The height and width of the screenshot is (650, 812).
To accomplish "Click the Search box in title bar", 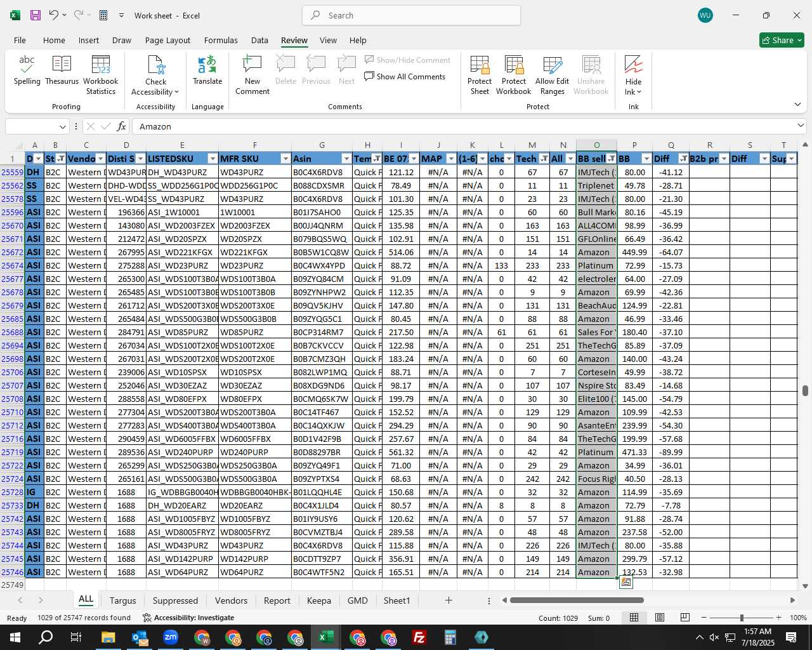I will tap(411, 15).
